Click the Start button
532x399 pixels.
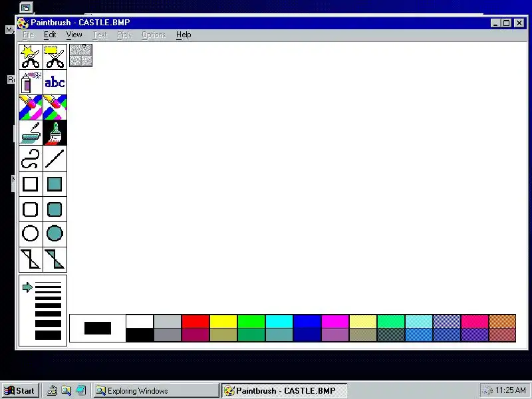(21, 390)
